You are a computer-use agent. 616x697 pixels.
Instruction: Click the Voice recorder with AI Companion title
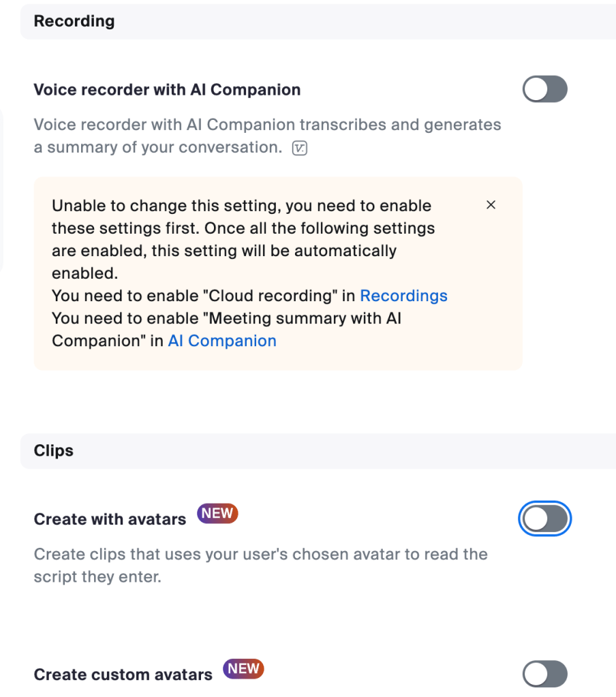[167, 90]
